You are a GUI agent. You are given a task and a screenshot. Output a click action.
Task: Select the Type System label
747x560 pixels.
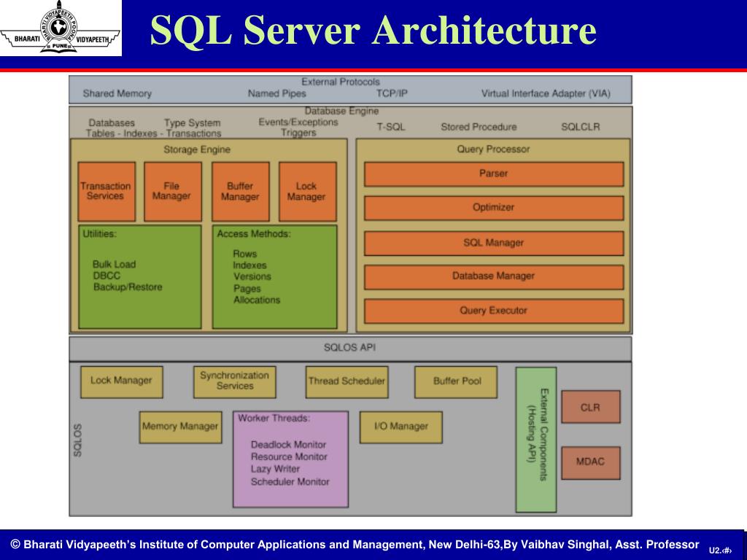point(192,122)
